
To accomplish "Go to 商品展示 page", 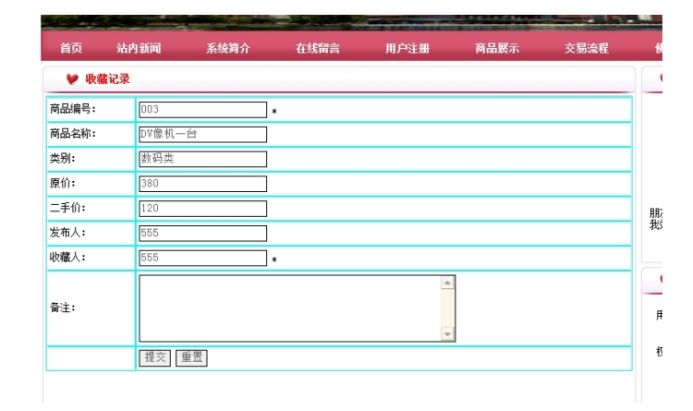I will coord(497,48).
